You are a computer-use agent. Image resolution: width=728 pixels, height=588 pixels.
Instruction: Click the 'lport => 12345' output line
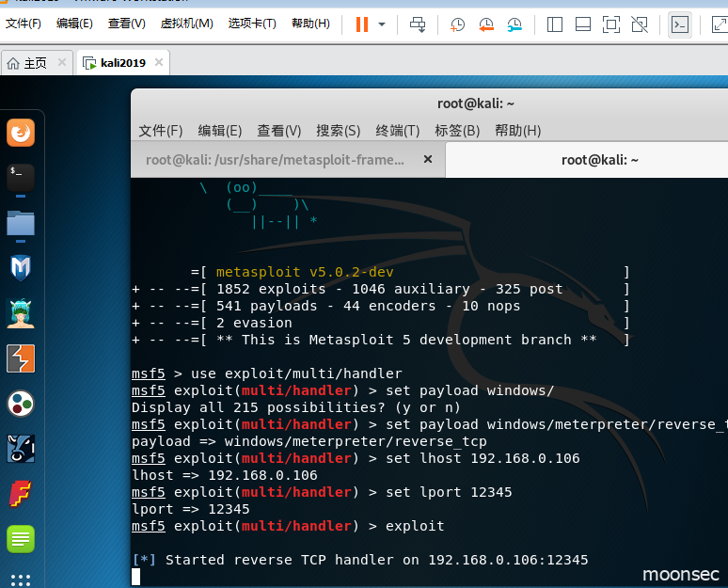(x=190, y=509)
